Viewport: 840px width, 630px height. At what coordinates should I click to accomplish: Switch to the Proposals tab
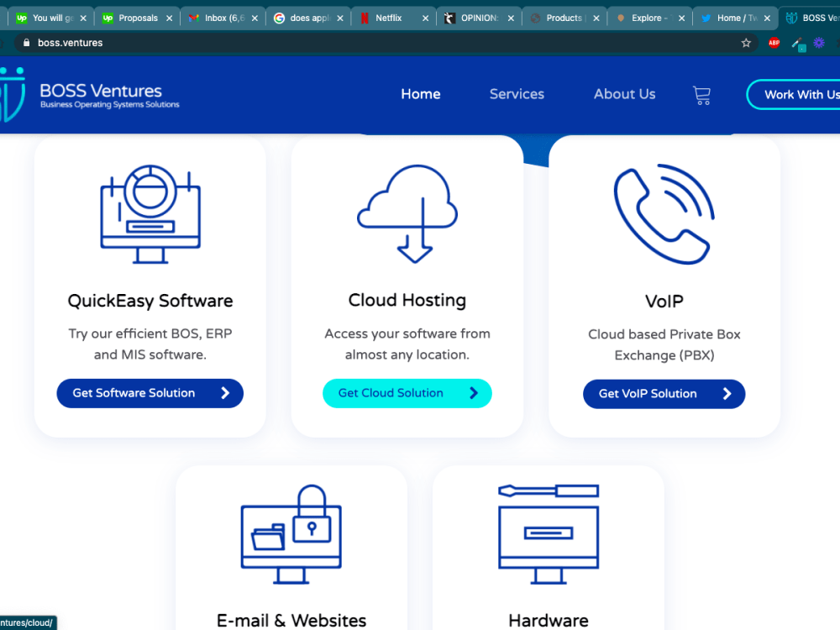pyautogui.click(x=138, y=18)
